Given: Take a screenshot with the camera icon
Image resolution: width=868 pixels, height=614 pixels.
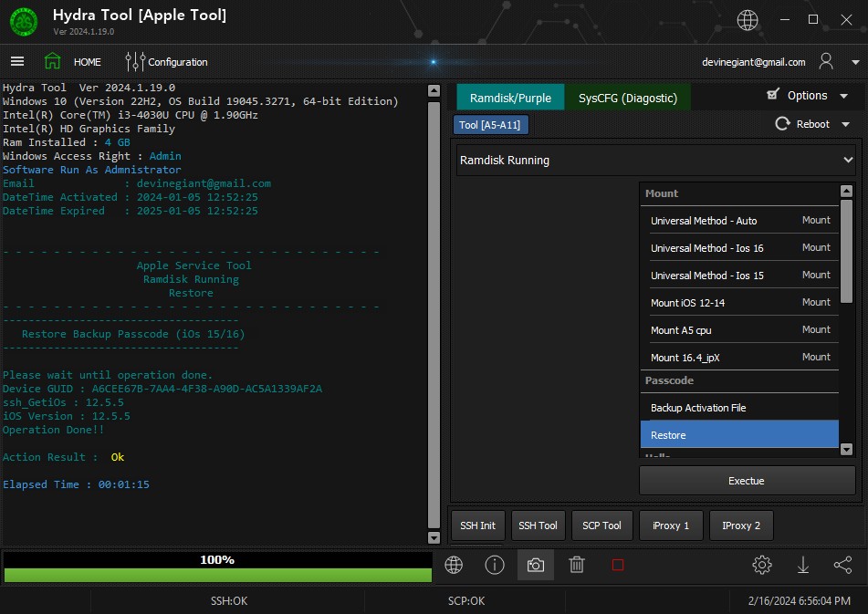Looking at the screenshot, I should point(535,565).
